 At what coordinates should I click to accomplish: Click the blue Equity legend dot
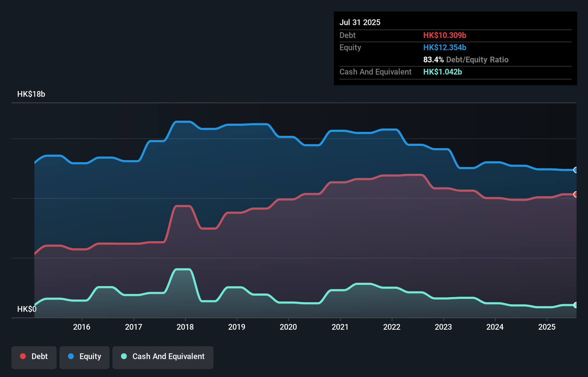pyautogui.click(x=71, y=356)
